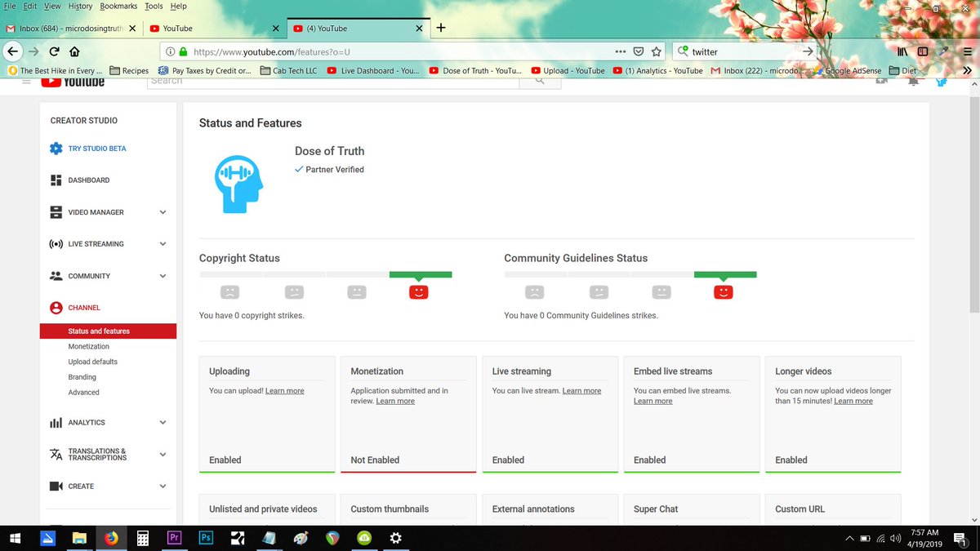Go to the Firefox home page
This screenshot has width=980, height=551.
click(73, 51)
